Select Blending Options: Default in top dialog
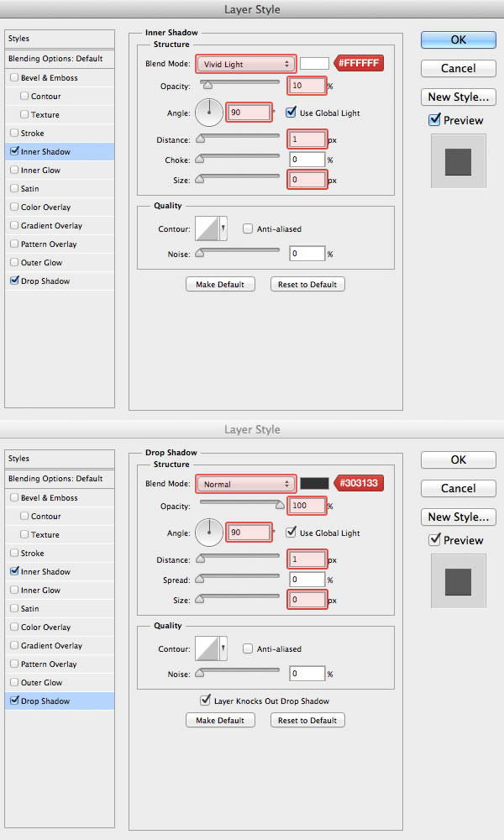The image size is (504, 840). (x=60, y=59)
